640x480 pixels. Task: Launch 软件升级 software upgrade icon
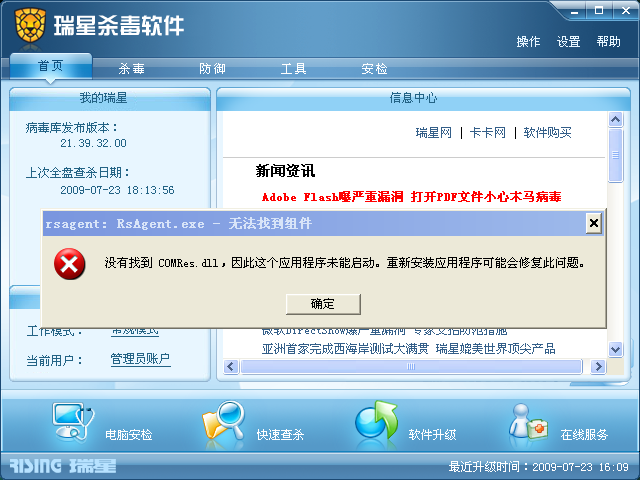pos(376,420)
